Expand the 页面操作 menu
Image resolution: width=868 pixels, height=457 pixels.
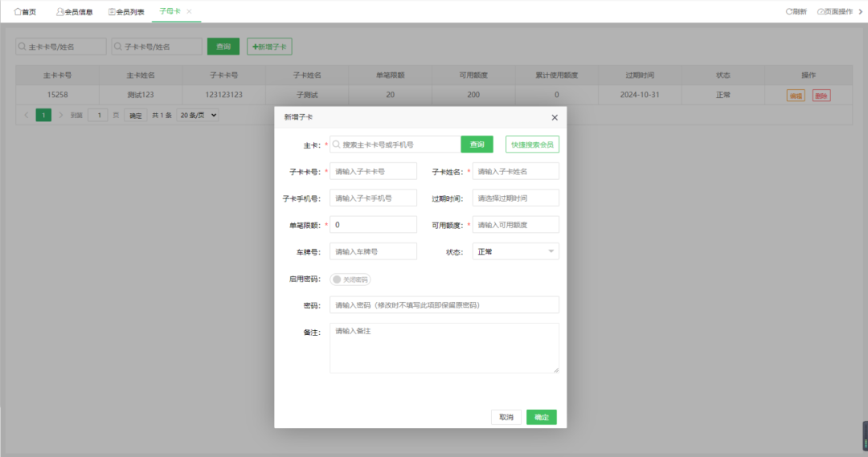[x=835, y=12]
